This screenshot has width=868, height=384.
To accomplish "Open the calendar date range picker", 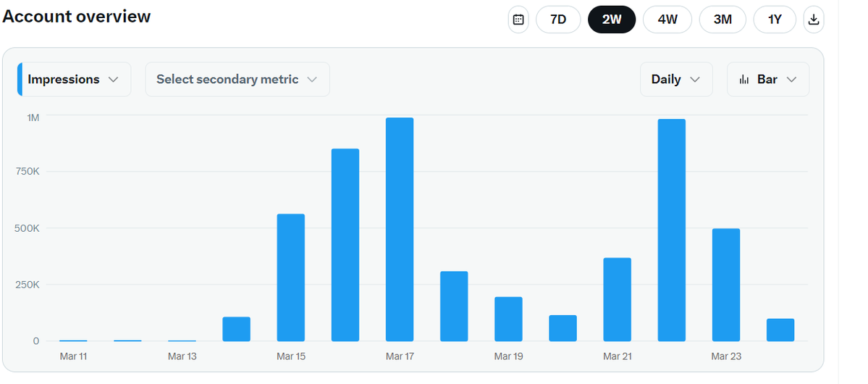I will pyautogui.click(x=518, y=20).
